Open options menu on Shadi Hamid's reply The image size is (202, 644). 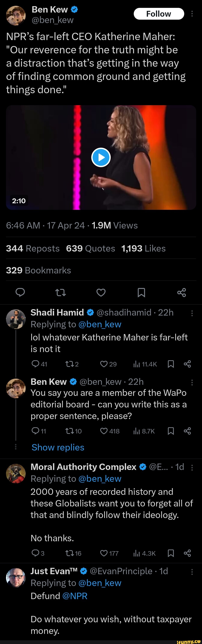pyautogui.click(x=192, y=313)
